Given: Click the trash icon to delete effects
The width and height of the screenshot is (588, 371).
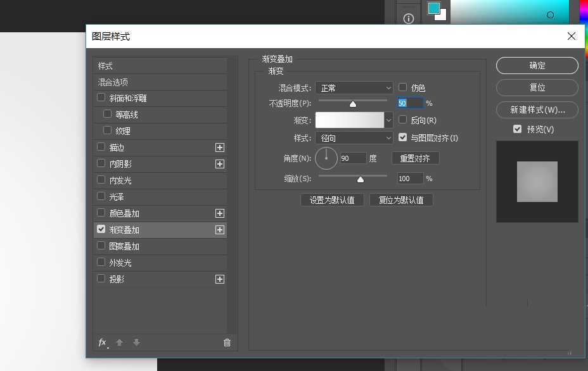Looking at the screenshot, I should [x=227, y=342].
